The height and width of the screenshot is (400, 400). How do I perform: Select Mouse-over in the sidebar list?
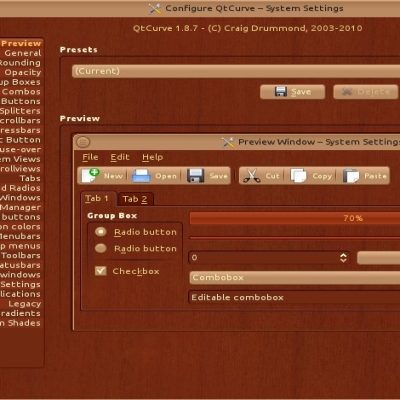point(20,150)
